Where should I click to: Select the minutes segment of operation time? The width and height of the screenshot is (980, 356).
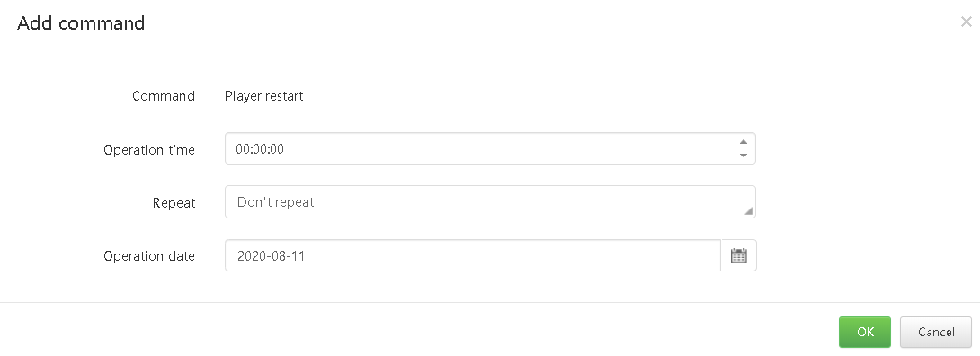tap(259, 149)
